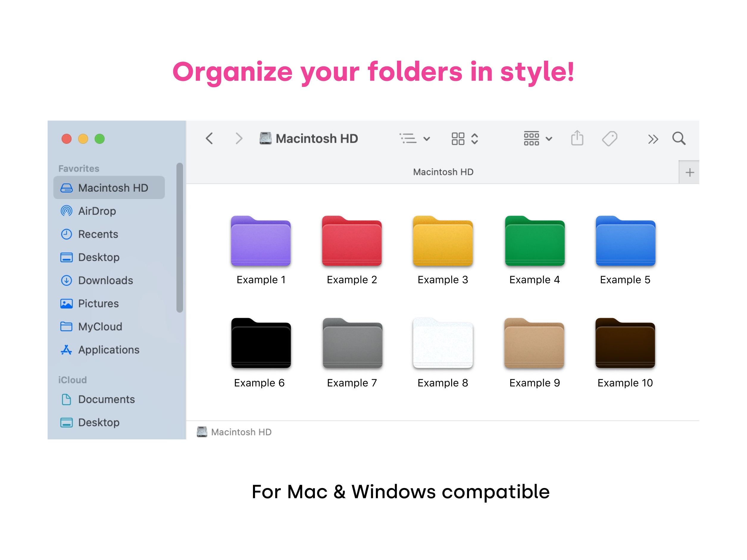
Task: Select Documents under iCloud
Action: [x=106, y=399]
